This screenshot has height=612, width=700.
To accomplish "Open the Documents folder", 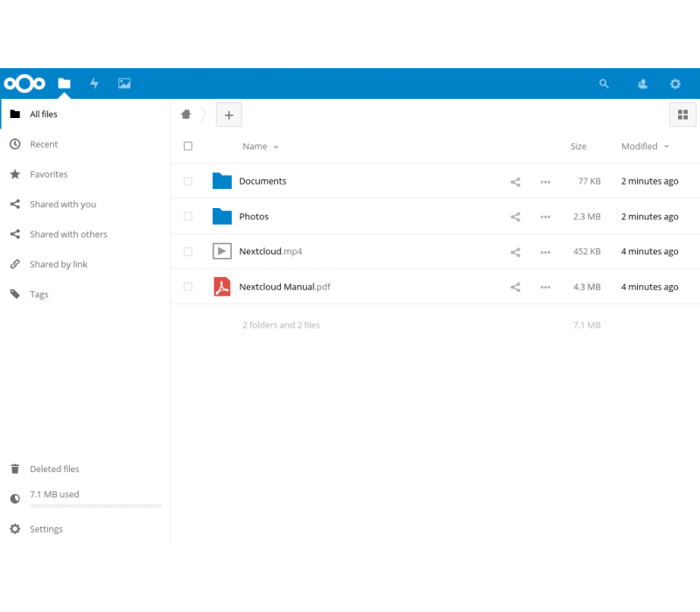I will (262, 182).
